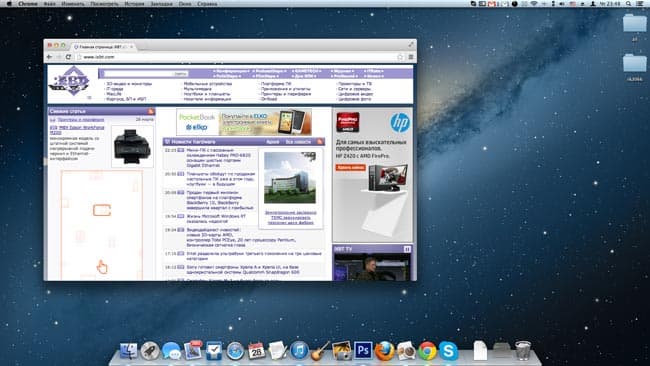The width and height of the screenshot is (650, 366).
Task: Open Мобильные устройства category link
Action: click(208, 84)
